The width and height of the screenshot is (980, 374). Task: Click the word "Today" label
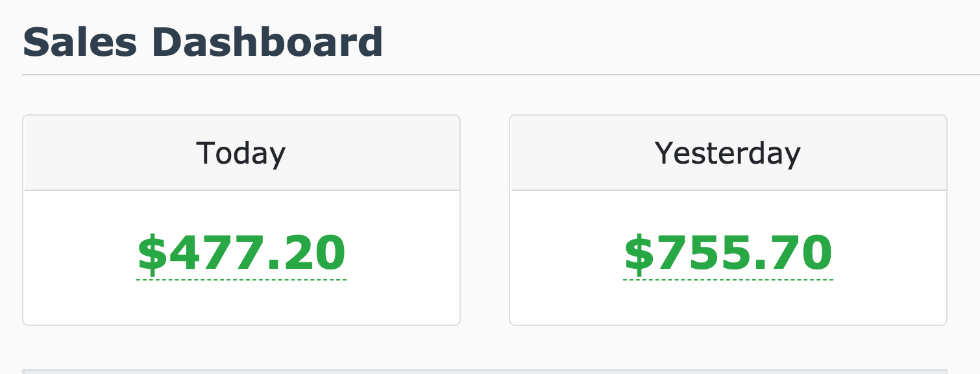(x=241, y=153)
